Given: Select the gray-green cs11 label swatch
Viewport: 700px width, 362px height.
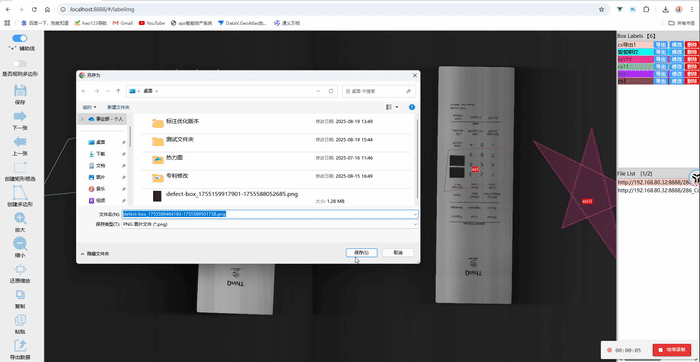Looking at the screenshot, I should click(x=635, y=67).
